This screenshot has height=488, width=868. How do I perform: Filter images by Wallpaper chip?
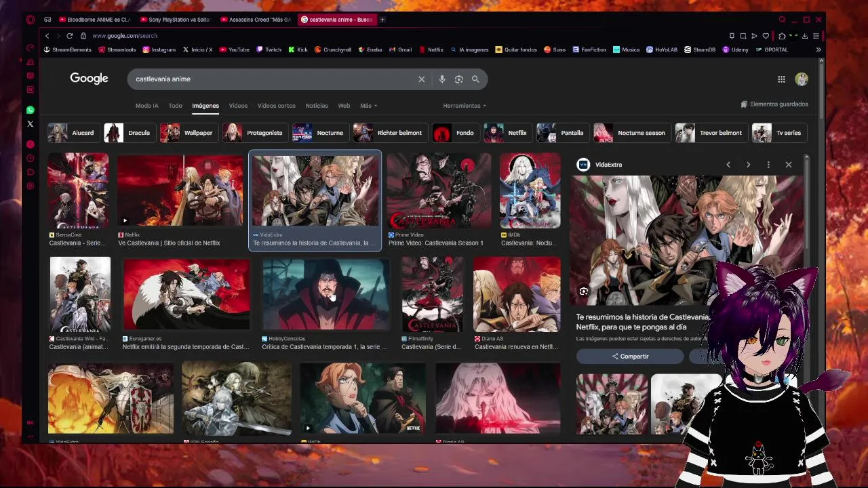[188, 133]
